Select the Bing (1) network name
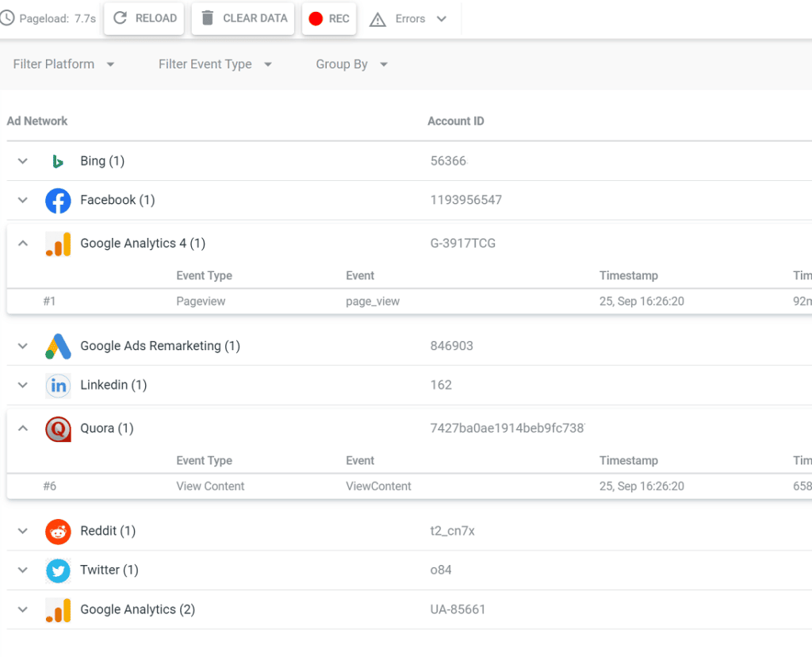Screen dimensions: 812x657 coord(102,161)
